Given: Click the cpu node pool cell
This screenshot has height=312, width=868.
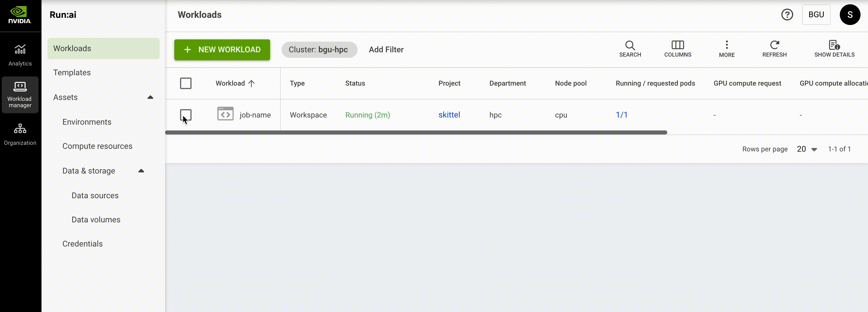Looking at the screenshot, I should [561, 115].
